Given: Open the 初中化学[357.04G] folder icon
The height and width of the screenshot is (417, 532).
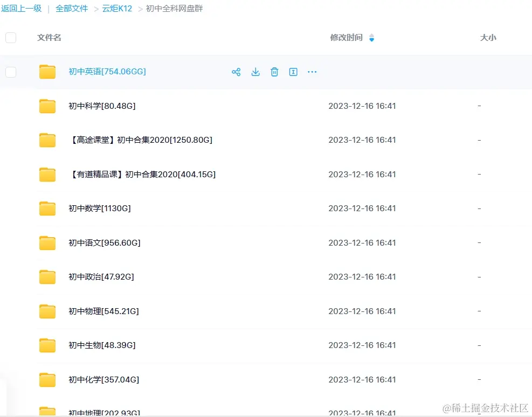Looking at the screenshot, I should pos(47,379).
